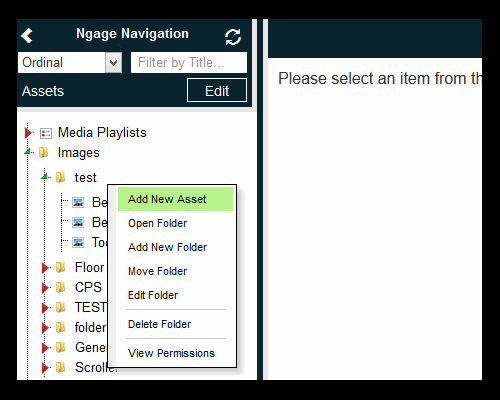Screen dimensions: 500x400
Task: Expand the folder node
Action: (45, 327)
